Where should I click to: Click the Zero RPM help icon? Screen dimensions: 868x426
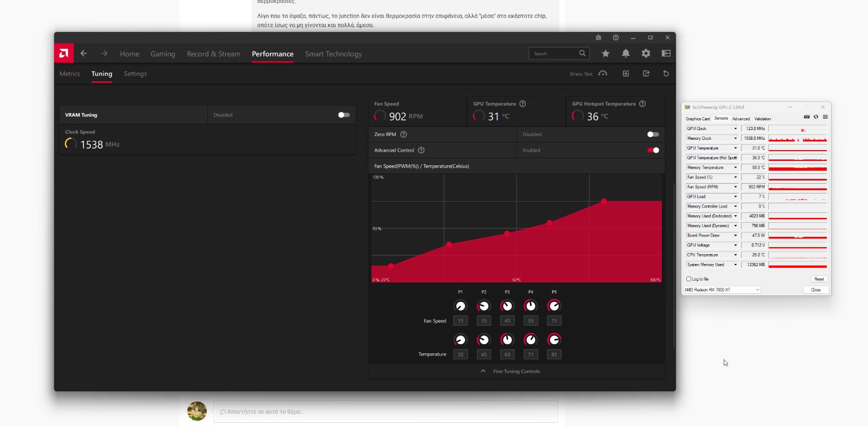[404, 134]
